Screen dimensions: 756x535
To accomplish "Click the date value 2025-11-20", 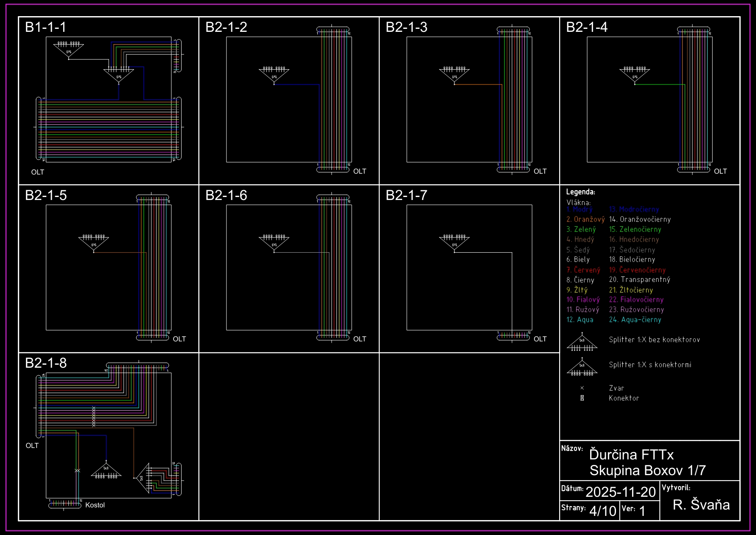I will pos(621,492).
